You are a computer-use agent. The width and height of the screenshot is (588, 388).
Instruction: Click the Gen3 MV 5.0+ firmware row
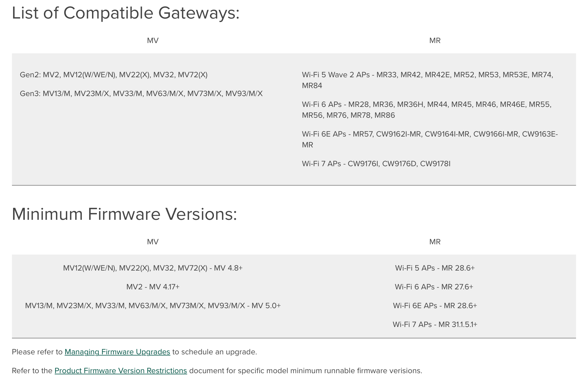click(154, 306)
